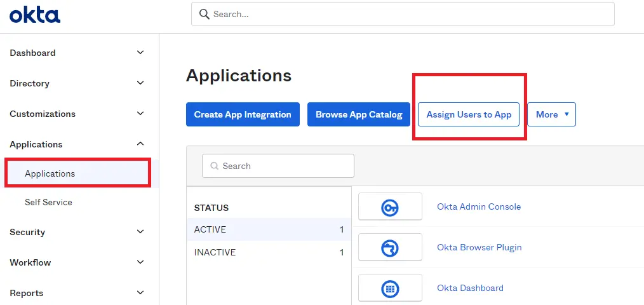Open the Okta Admin Console link
The image size is (644, 305).
(479, 207)
